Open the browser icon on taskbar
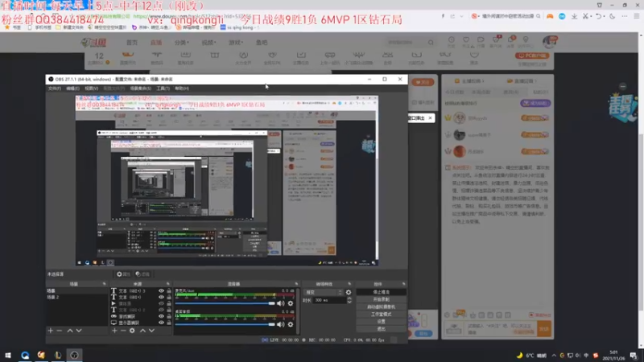The height and width of the screenshot is (362, 644). point(25,355)
